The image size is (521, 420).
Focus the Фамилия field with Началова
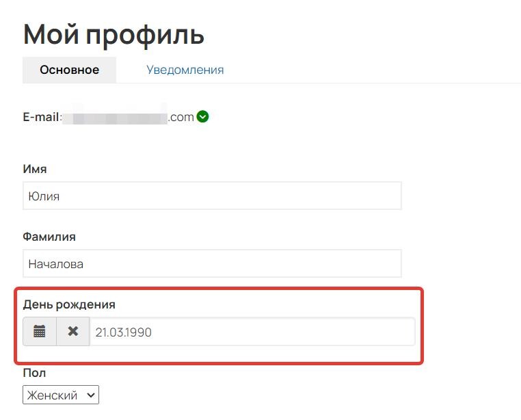click(213, 263)
